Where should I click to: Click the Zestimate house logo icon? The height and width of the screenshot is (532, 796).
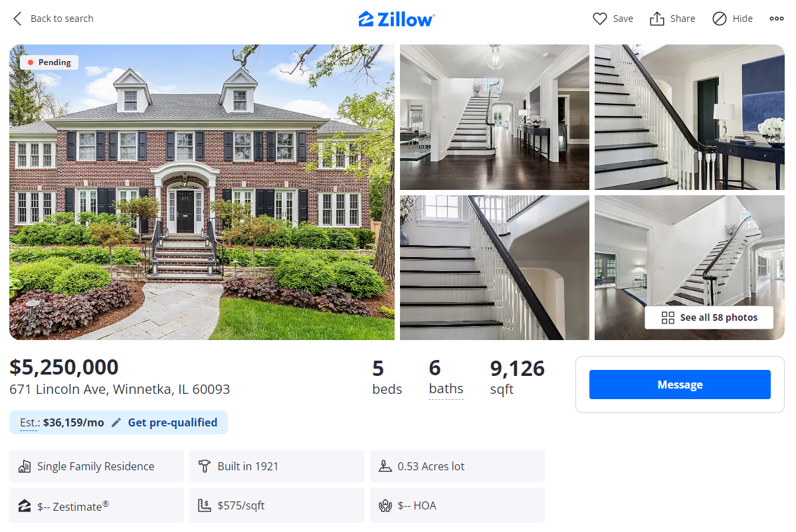pos(25,505)
